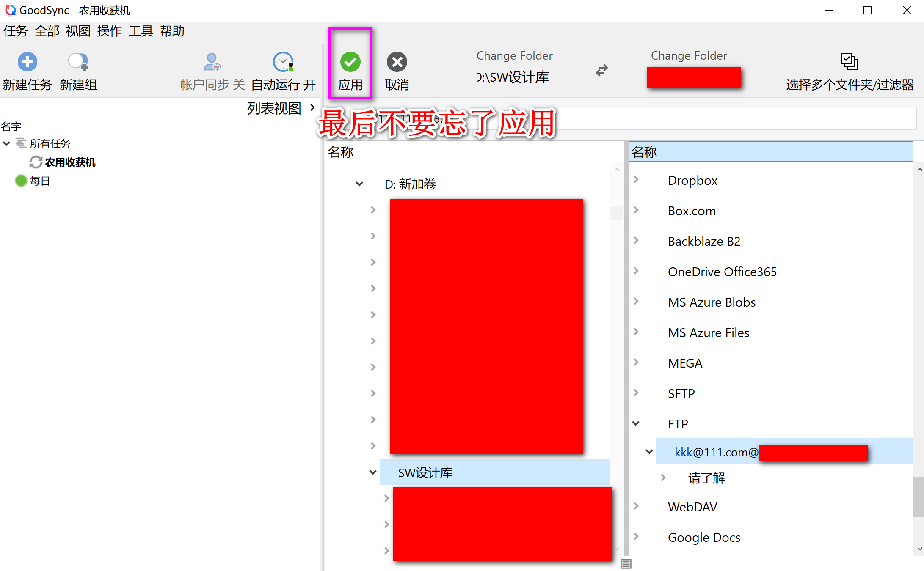The image size is (924, 571).
Task: Select MEGA storage
Action: click(685, 363)
